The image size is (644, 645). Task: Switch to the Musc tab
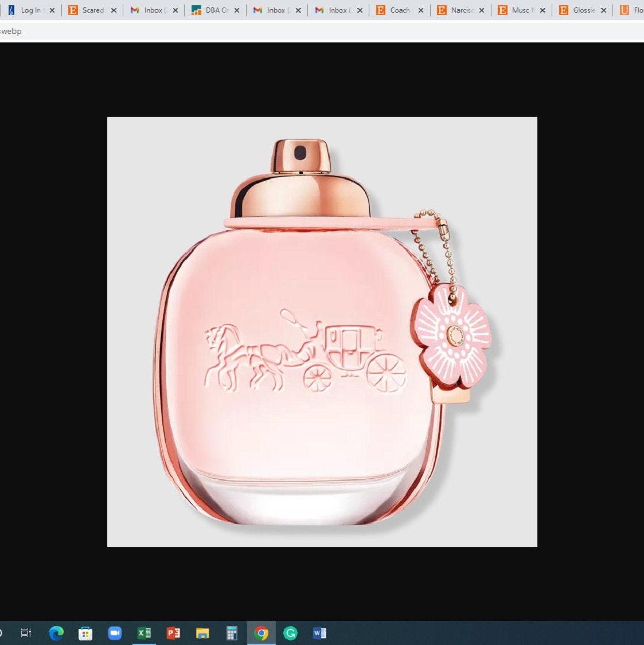[522, 10]
